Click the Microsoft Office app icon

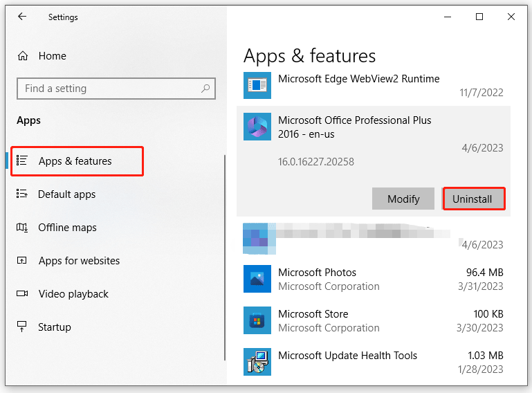(257, 127)
